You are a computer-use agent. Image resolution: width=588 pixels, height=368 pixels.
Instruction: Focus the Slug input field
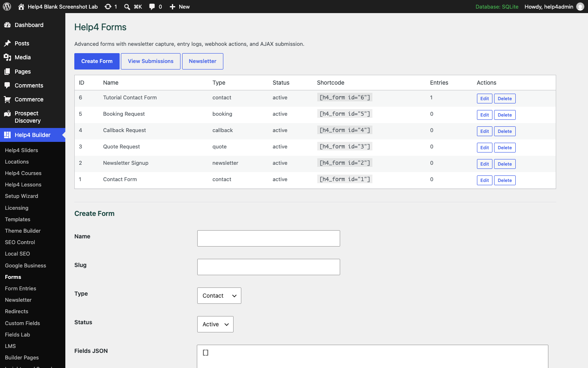(269, 267)
